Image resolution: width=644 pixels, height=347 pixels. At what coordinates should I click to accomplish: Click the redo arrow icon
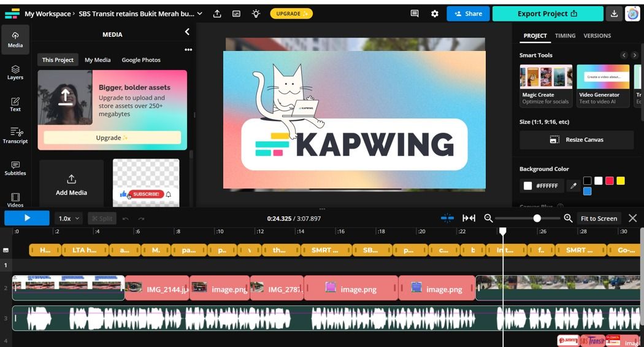pyautogui.click(x=141, y=218)
